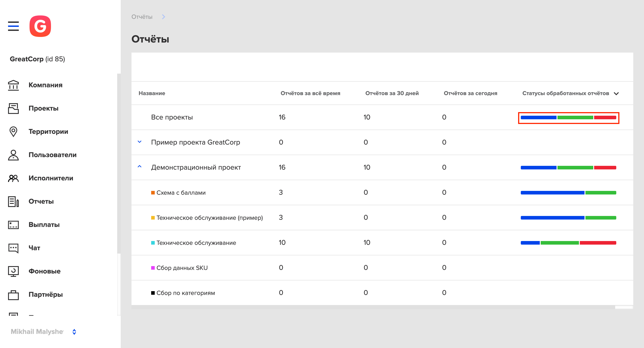
Task: Click the Название column header
Action: [152, 93]
